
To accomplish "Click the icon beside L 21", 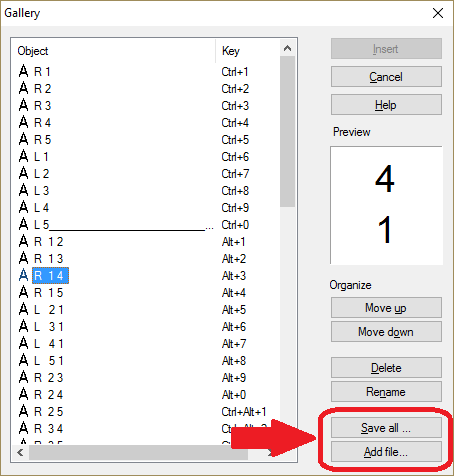I will pyautogui.click(x=23, y=309).
